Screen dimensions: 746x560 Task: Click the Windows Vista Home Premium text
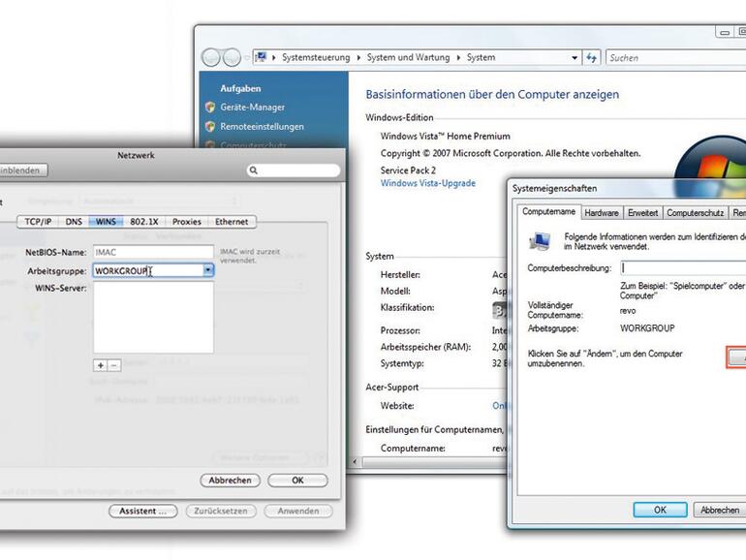tap(446, 136)
